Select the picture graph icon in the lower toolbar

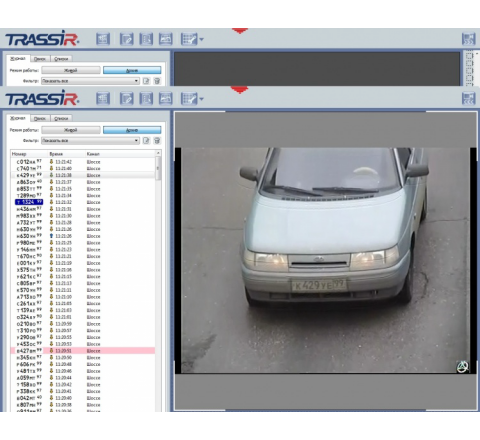(x=166, y=99)
